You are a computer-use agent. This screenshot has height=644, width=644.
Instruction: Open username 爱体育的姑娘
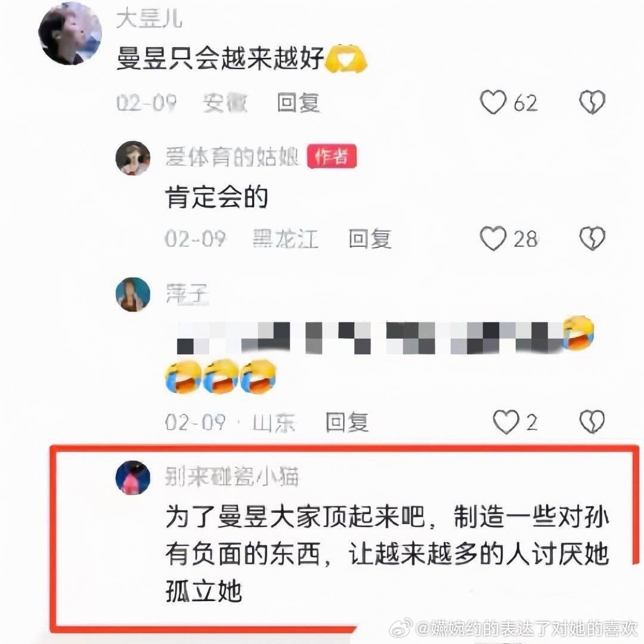click(x=232, y=157)
